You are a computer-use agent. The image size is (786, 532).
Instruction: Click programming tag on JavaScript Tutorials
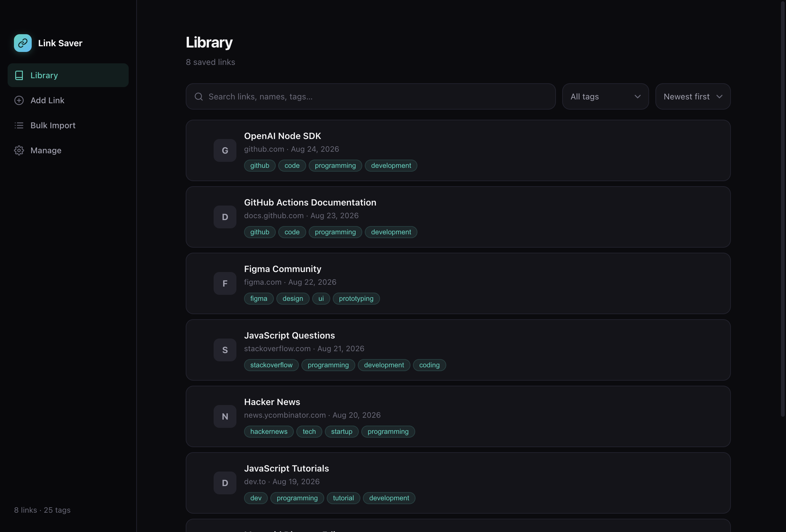297,498
